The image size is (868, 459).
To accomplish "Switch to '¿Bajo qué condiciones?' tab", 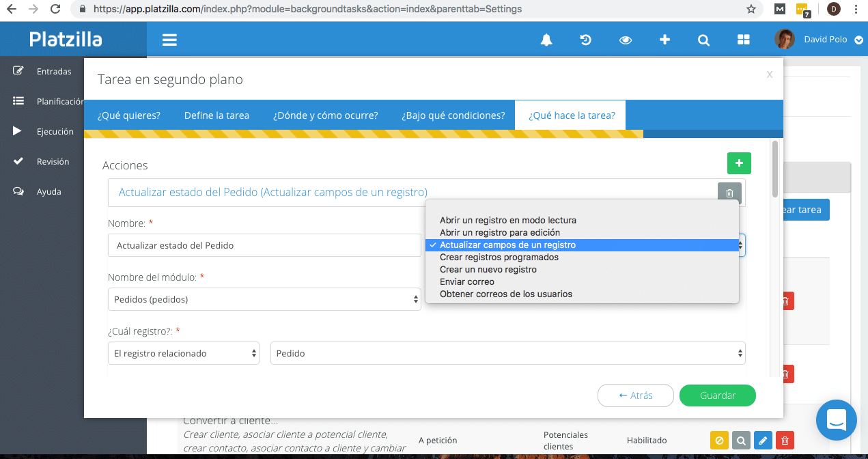I will coord(453,115).
